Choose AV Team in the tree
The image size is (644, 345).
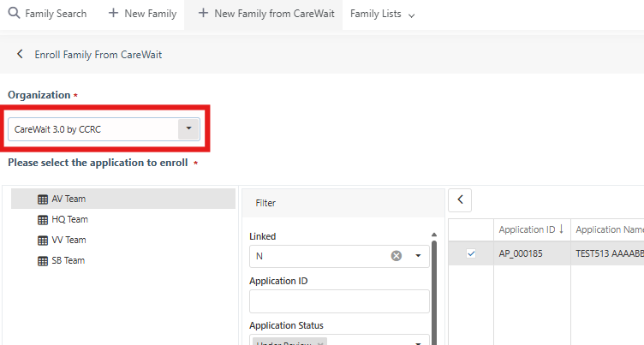[69, 199]
